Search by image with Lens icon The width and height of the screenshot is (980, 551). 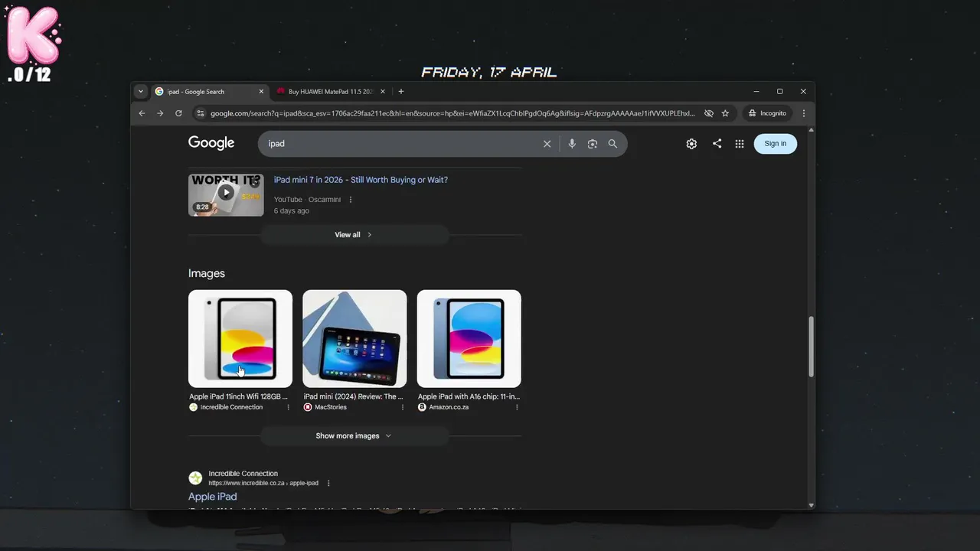593,144
